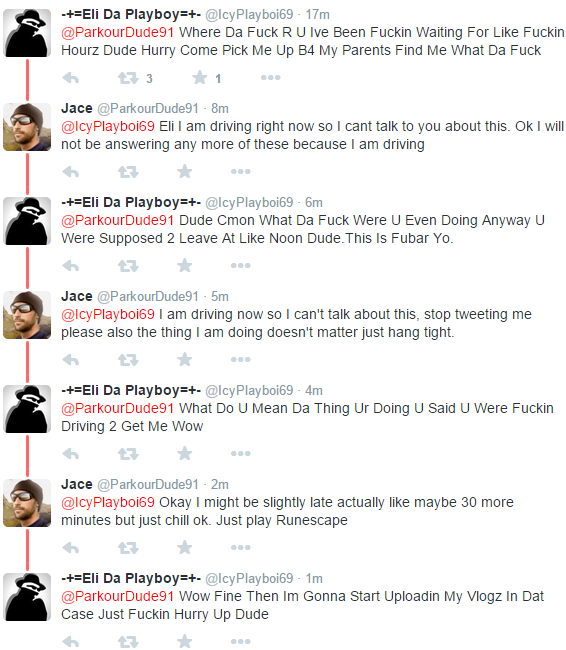Screen dimensions: 566x650
Task: Retweet Jace's 8m driving tweet
Action: [128, 172]
